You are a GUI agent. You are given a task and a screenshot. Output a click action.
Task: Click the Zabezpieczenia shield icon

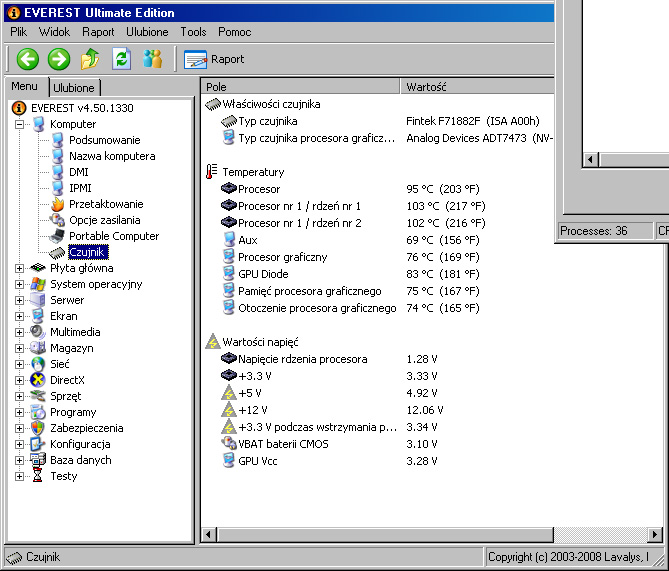pyautogui.click(x=38, y=428)
